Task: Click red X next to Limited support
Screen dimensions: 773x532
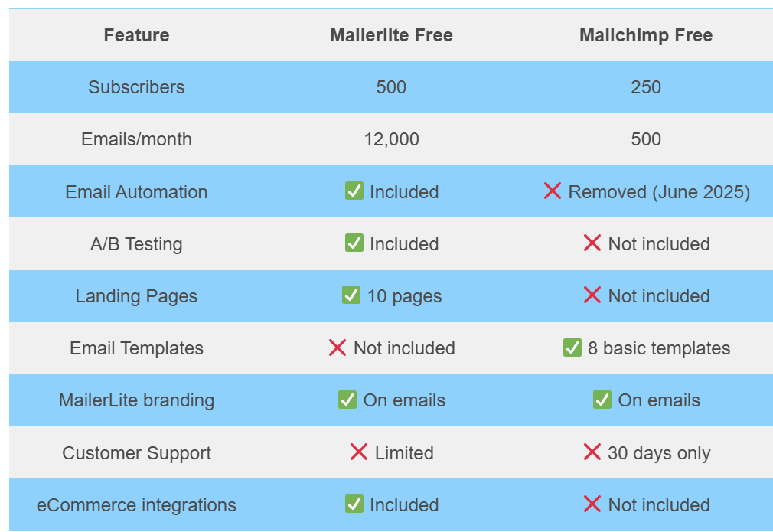Action: click(359, 452)
